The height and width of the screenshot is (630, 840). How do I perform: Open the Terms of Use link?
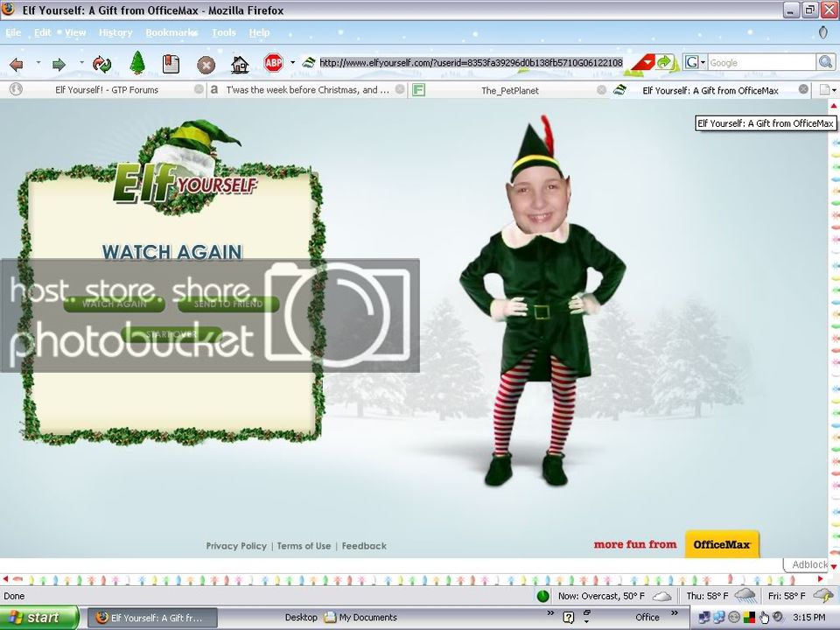tap(304, 546)
